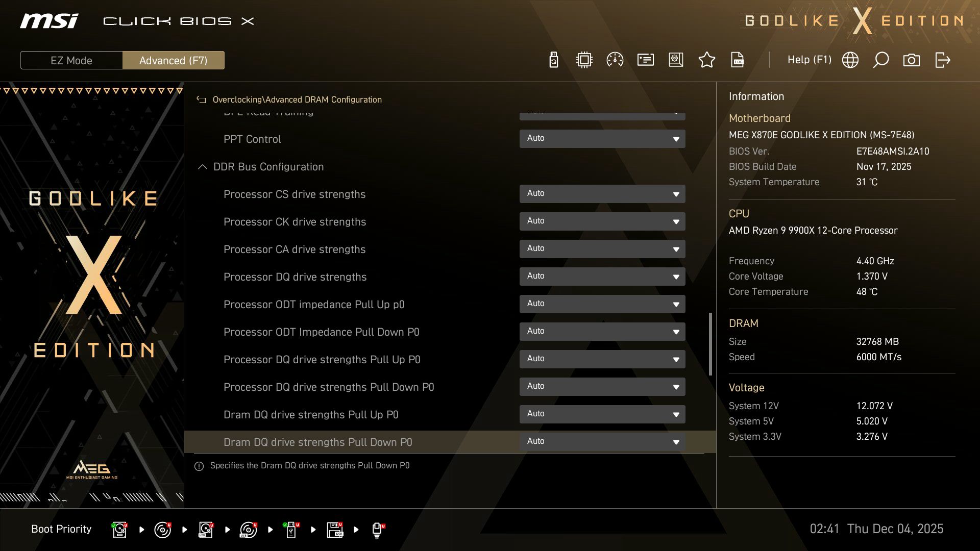Open the PPT Control dropdown

point(602,138)
